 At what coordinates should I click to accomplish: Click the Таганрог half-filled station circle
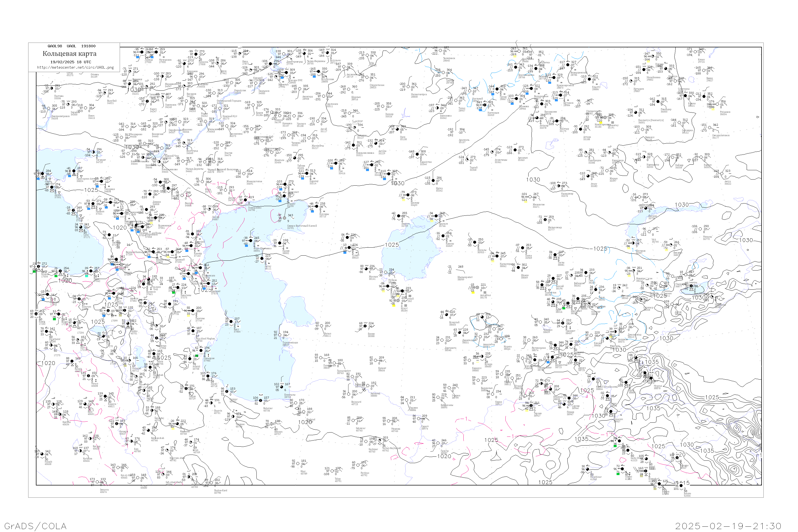point(93,152)
